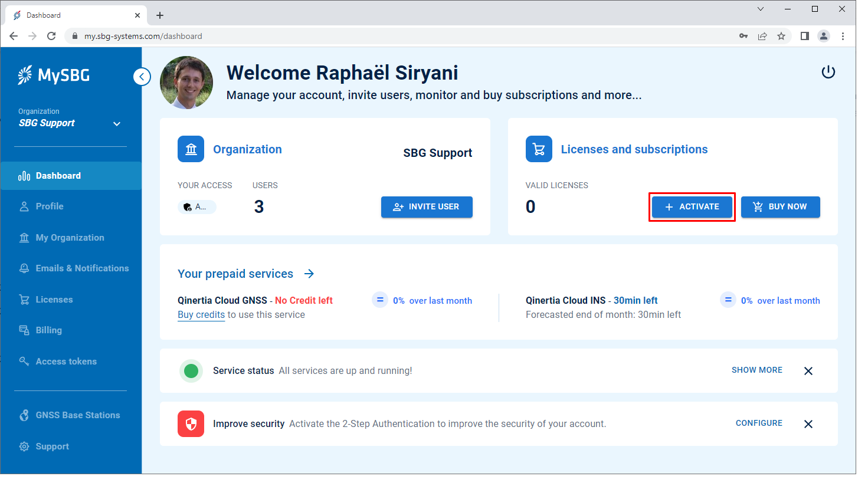Open the Organization card title link
This screenshot has height=486, width=868.
click(247, 149)
